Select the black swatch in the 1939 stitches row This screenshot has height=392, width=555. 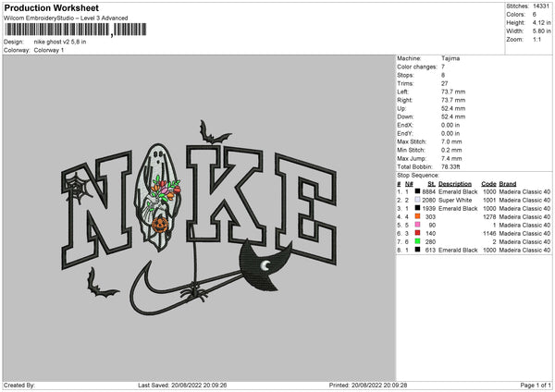pyautogui.click(x=418, y=208)
